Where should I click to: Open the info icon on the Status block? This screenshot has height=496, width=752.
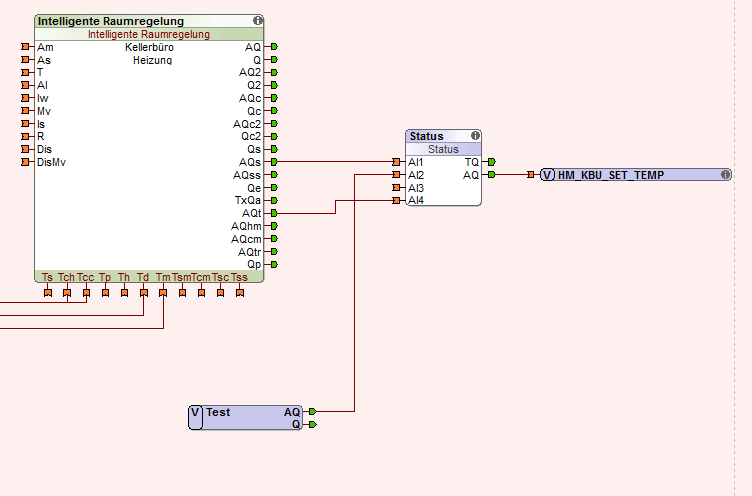[x=475, y=136]
